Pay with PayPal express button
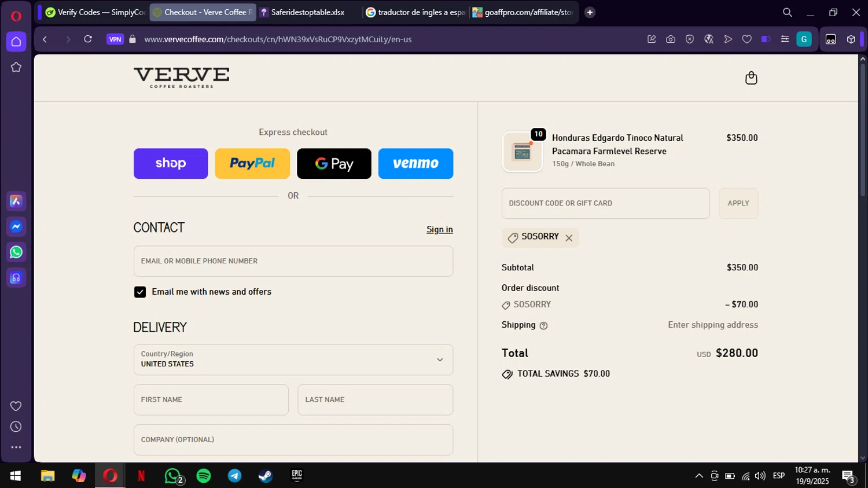This screenshot has height=488, width=868. tap(252, 163)
